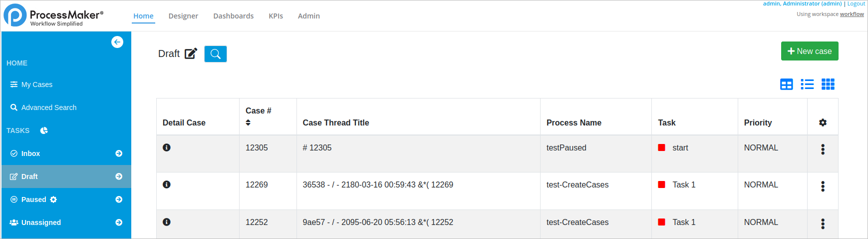Expand the Inbox arrow in the sidebar
868x239 pixels.
[119, 153]
